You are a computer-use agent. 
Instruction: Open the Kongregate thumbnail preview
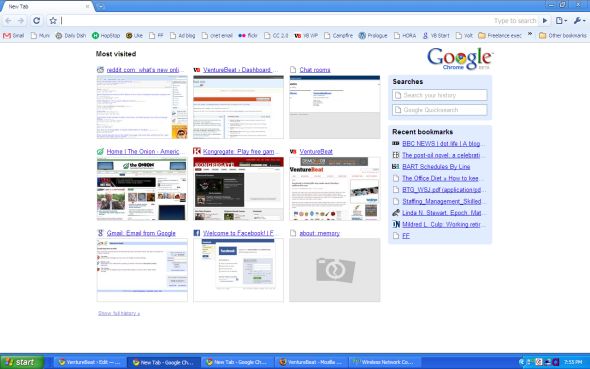pyautogui.click(x=238, y=189)
